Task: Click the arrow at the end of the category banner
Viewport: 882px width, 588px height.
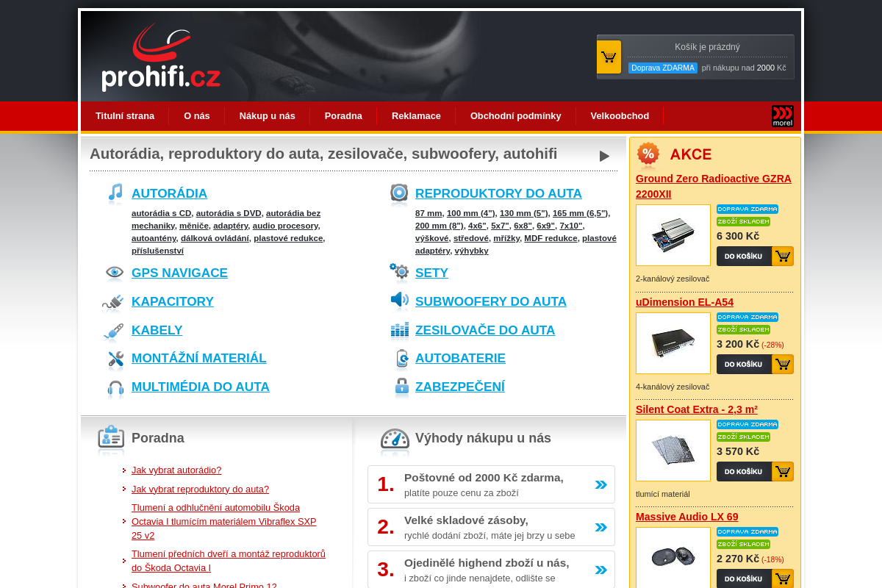Action: [604, 155]
